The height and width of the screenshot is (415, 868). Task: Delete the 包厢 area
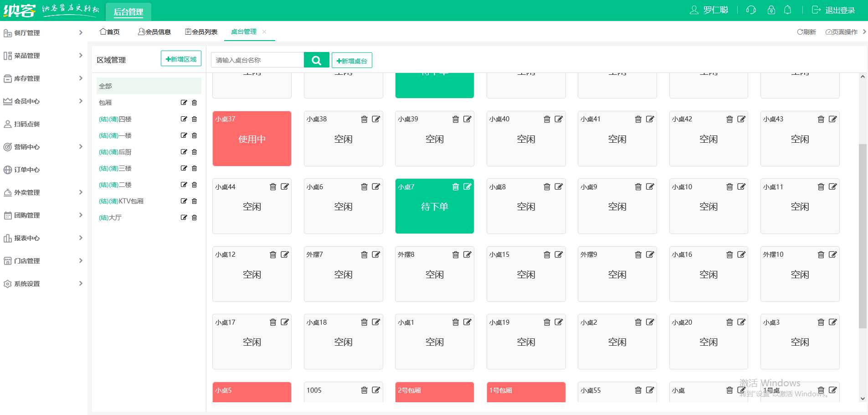point(195,103)
